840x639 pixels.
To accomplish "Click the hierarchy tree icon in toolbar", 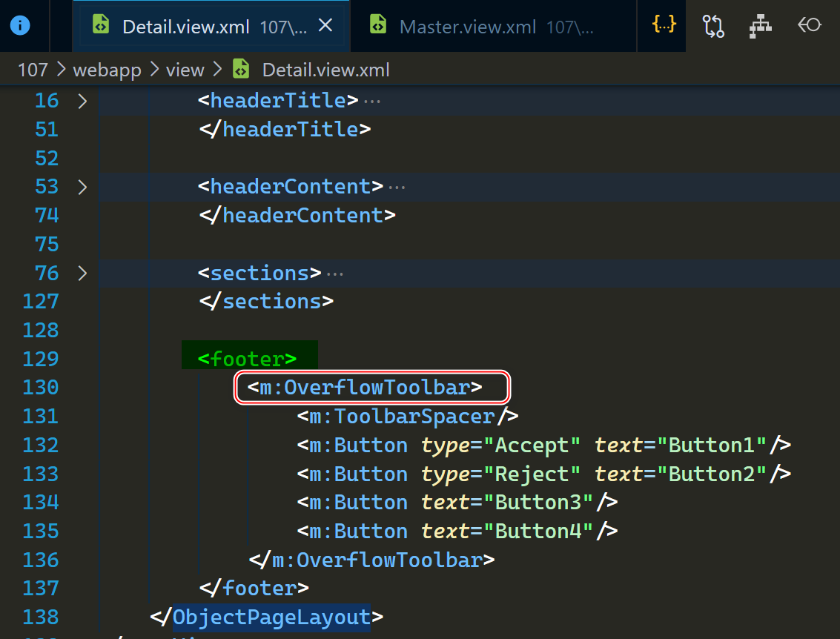I will (x=760, y=26).
